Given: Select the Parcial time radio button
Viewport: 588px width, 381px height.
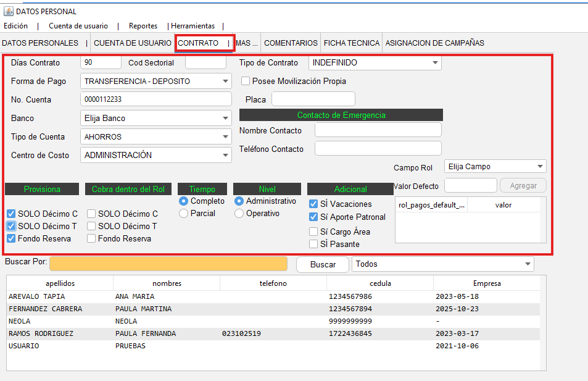Looking at the screenshot, I should (x=183, y=213).
